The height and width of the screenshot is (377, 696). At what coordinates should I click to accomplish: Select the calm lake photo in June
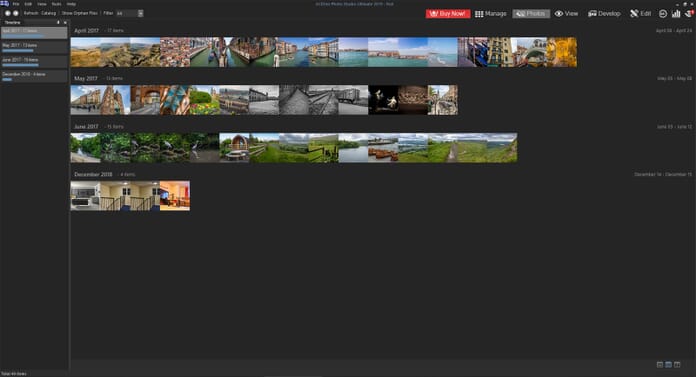tap(353, 148)
